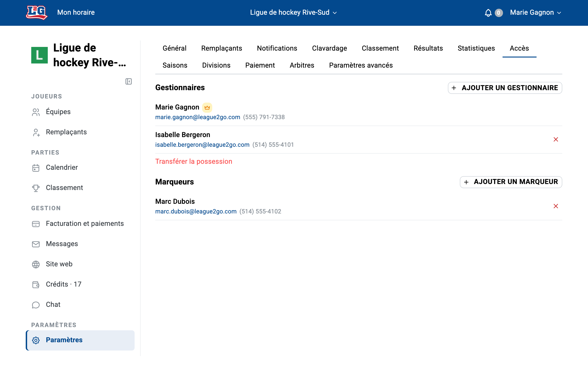Click the Remplaçants add-person icon
This screenshot has height=368, width=588.
tap(36, 132)
